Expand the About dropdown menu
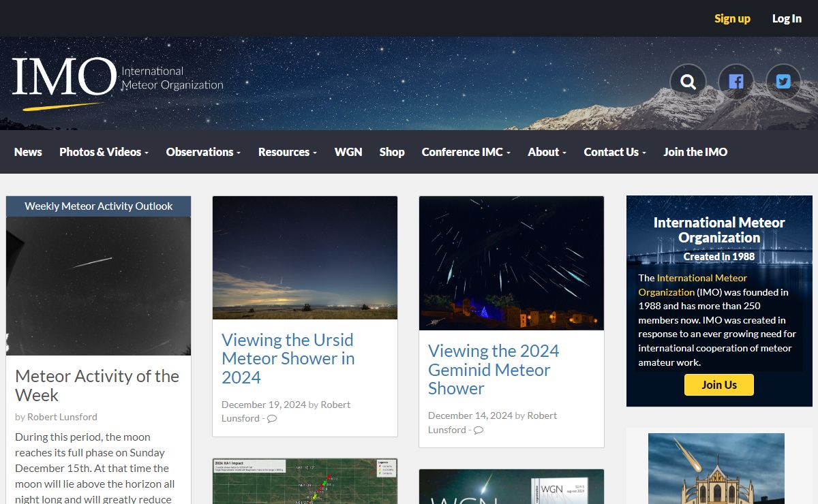This screenshot has width=818, height=504. tap(547, 152)
